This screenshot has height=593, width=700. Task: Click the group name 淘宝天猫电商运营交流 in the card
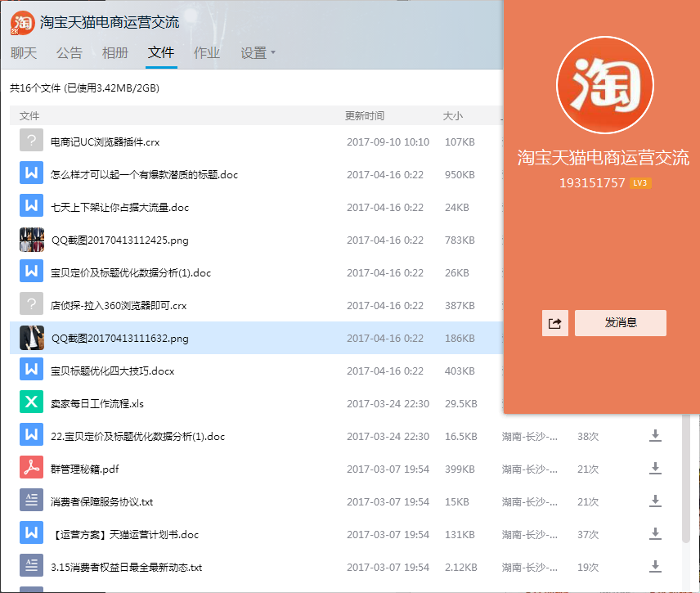(x=604, y=158)
